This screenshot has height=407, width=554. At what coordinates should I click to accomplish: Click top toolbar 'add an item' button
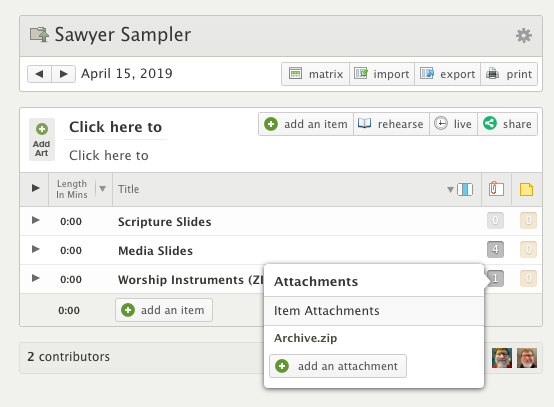[306, 124]
